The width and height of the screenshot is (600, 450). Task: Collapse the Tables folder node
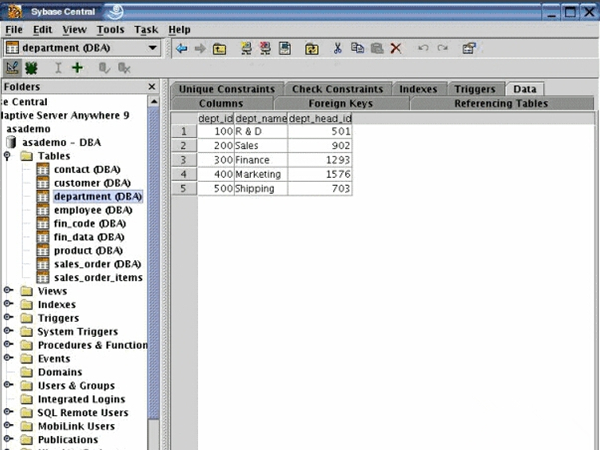click(9, 156)
